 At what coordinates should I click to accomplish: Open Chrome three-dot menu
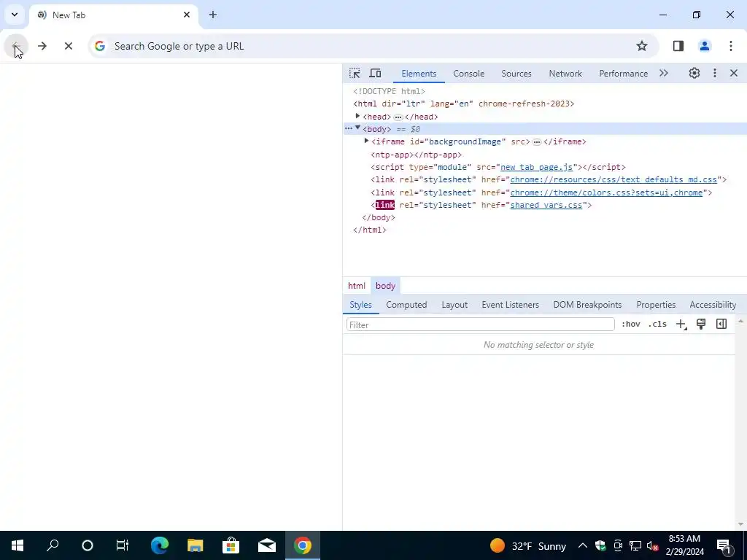(731, 46)
